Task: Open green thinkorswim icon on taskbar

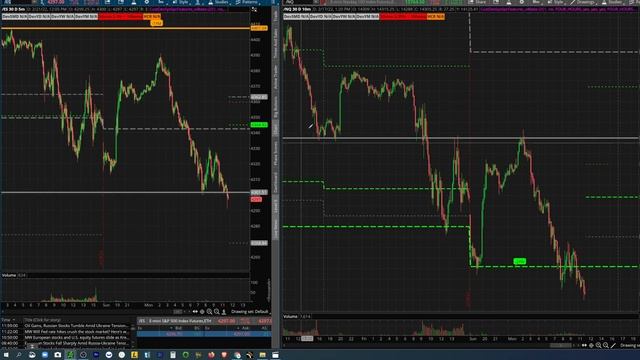Action: (x=70, y=355)
